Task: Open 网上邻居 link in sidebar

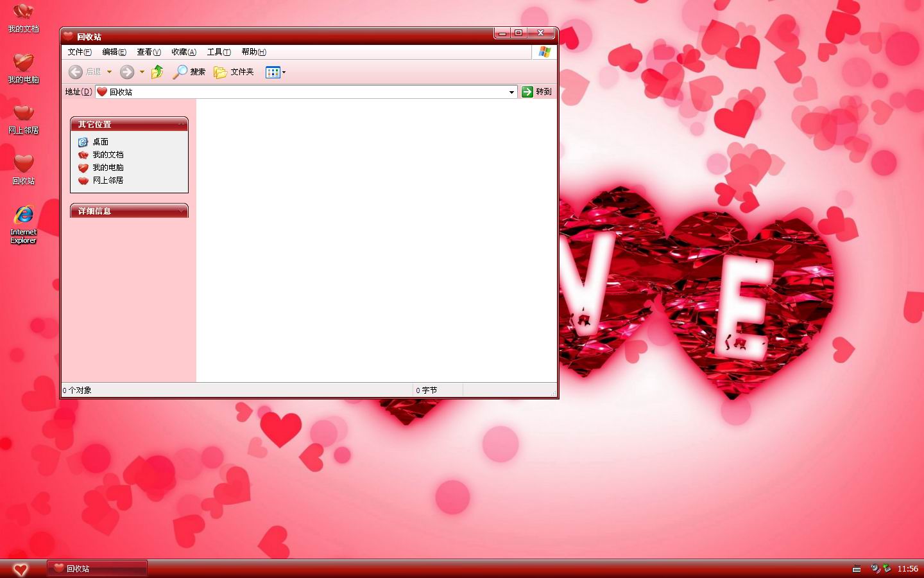Action: [x=101, y=180]
